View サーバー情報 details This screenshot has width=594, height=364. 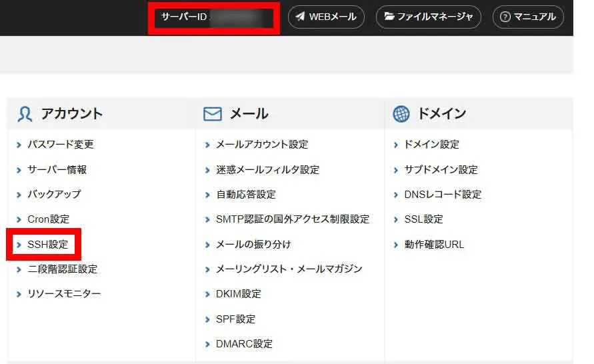pos(57,169)
